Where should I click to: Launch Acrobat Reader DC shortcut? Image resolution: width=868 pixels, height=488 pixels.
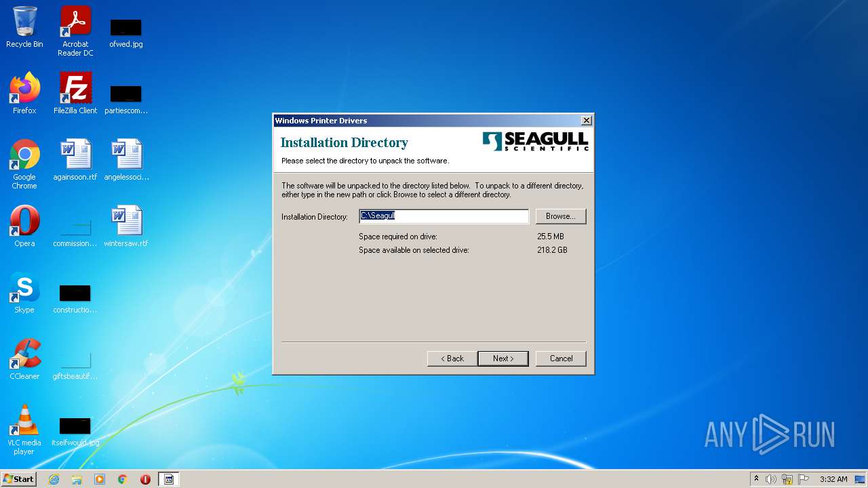click(x=75, y=30)
